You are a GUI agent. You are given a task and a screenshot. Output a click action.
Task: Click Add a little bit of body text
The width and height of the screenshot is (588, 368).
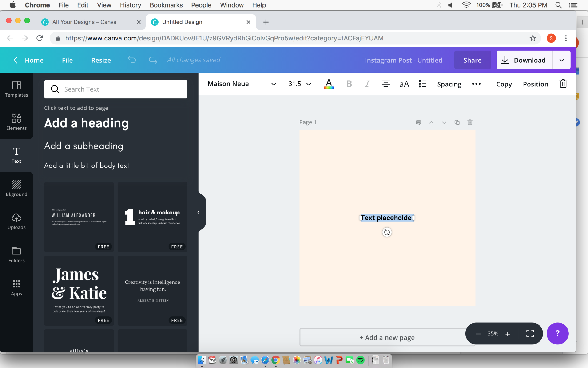(87, 166)
